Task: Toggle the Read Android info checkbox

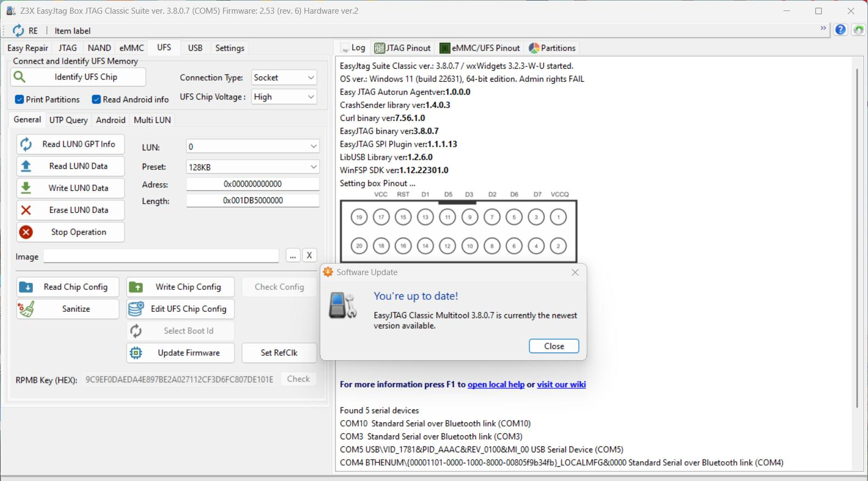Action: [x=96, y=99]
